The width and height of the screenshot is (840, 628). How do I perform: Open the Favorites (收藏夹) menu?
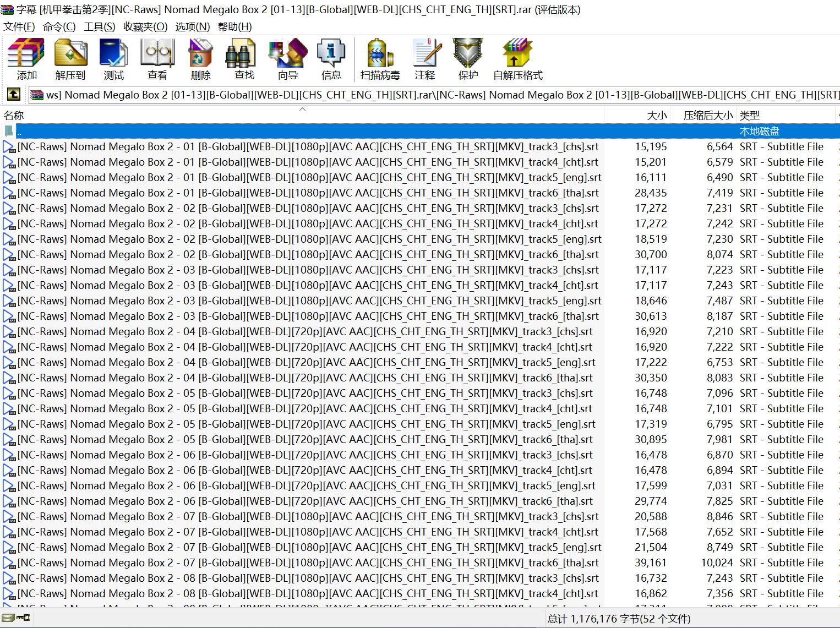[x=145, y=26]
